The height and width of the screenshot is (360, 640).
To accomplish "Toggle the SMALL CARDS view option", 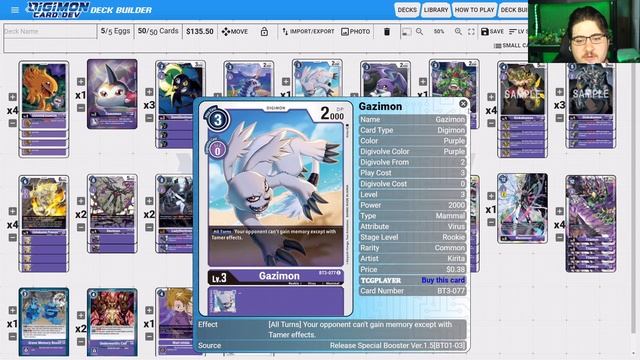I will click(x=511, y=45).
